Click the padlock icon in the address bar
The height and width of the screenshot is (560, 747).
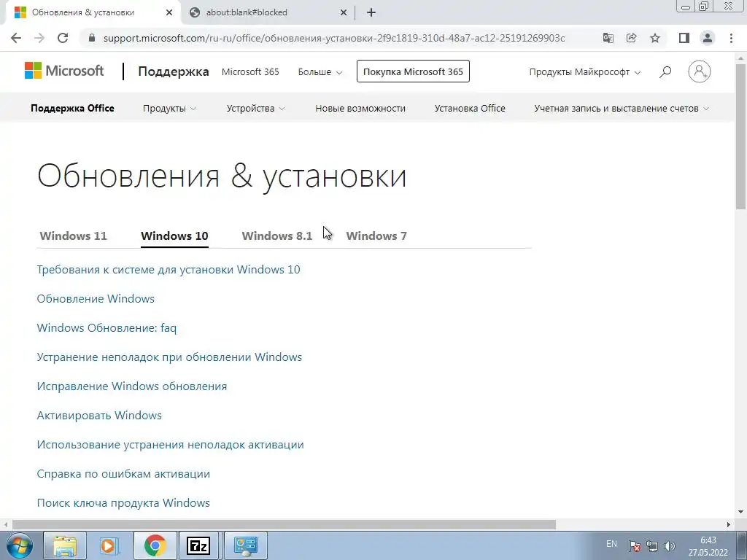point(93,38)
